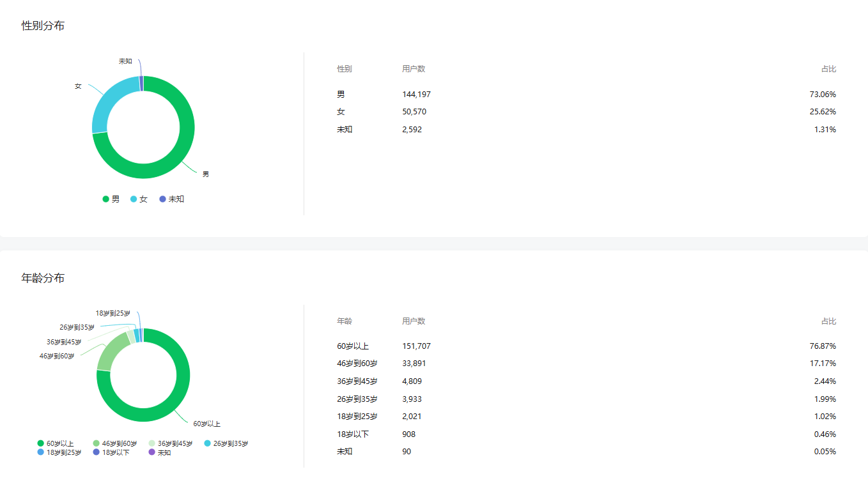Select the 144,197 user count in the 男 row
This screenshot has width=868, height=483.
coord(416,95)
